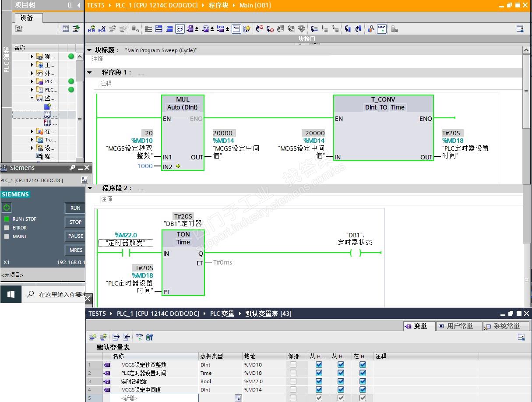532x402 pixels.
Task: Toggle second accessible checkbox for 定时器触发 row
Action: (341, 381)
